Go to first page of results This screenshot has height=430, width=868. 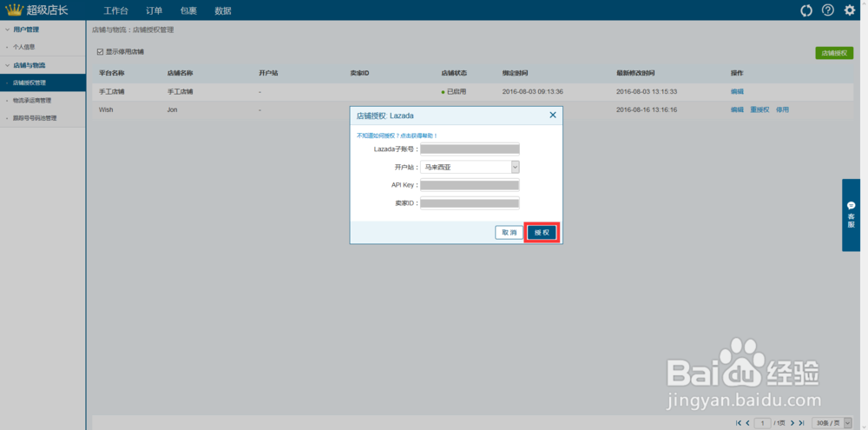tap(739, 423)
